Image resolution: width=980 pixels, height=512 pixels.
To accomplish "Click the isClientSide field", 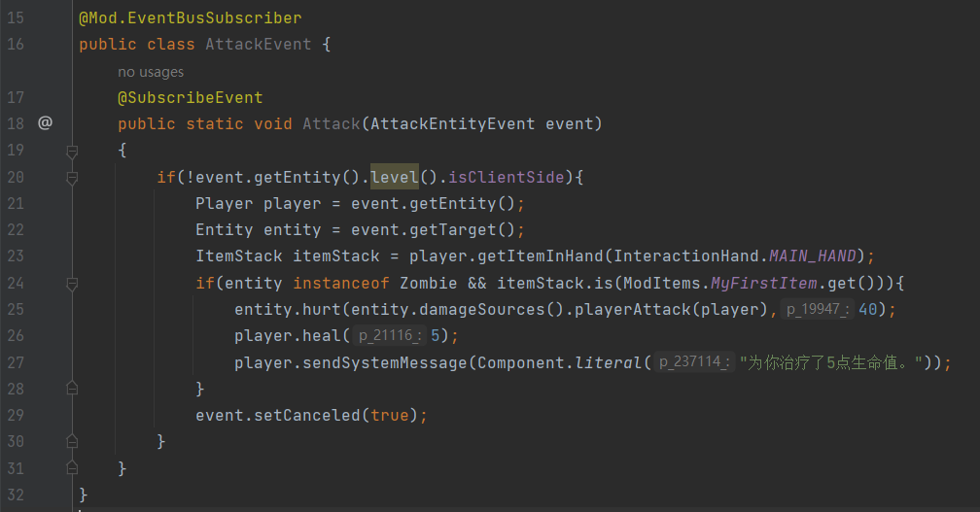I will (507, 177).
